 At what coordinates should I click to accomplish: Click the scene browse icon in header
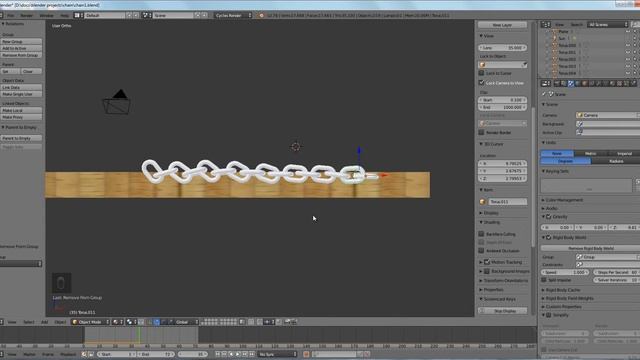[146, 15]
